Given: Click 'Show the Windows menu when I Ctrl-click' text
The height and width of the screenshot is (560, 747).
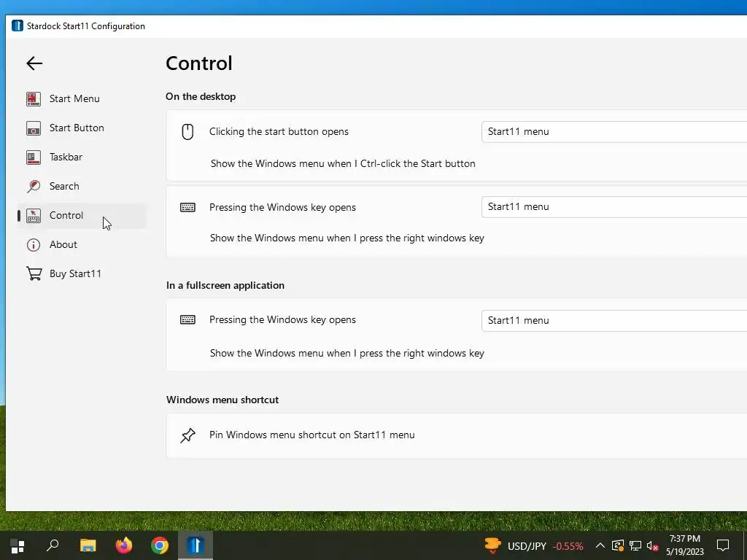Looking at the screenshot, I should (x=343, y=163).
